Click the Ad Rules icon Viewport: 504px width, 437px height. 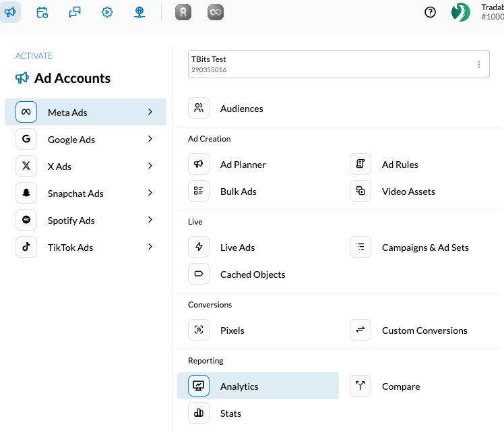point(360,165)
